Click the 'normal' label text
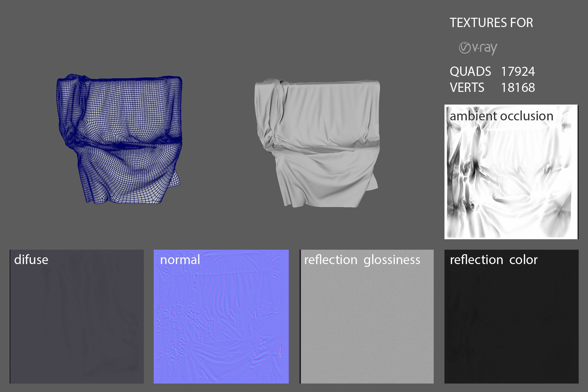This screenshot has height=392, width=588. point(180,260)
